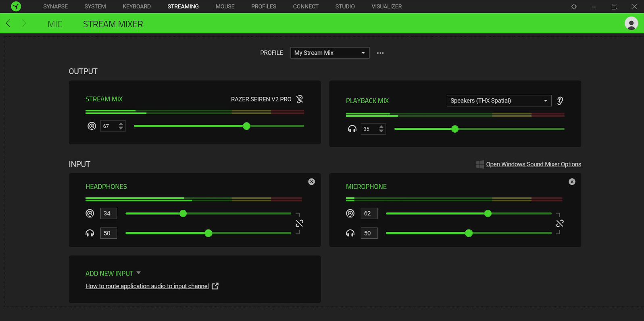Click the profile more options ellipsis

pos(380,53)
